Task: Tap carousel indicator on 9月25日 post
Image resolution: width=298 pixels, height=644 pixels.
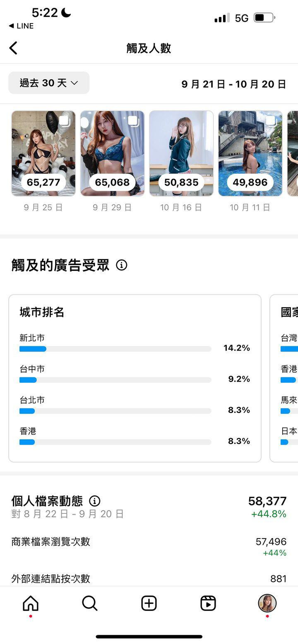Action: click(64, 121)
